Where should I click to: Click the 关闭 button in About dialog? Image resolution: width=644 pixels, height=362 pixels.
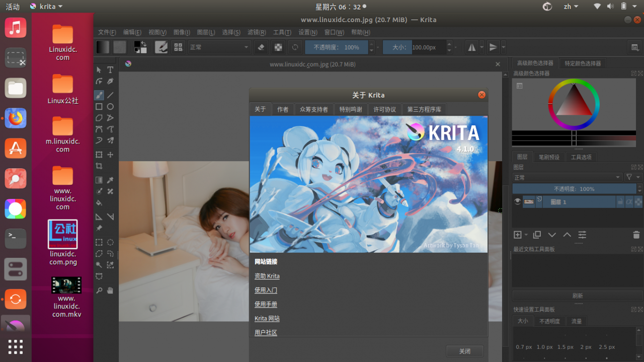point(465,351)
